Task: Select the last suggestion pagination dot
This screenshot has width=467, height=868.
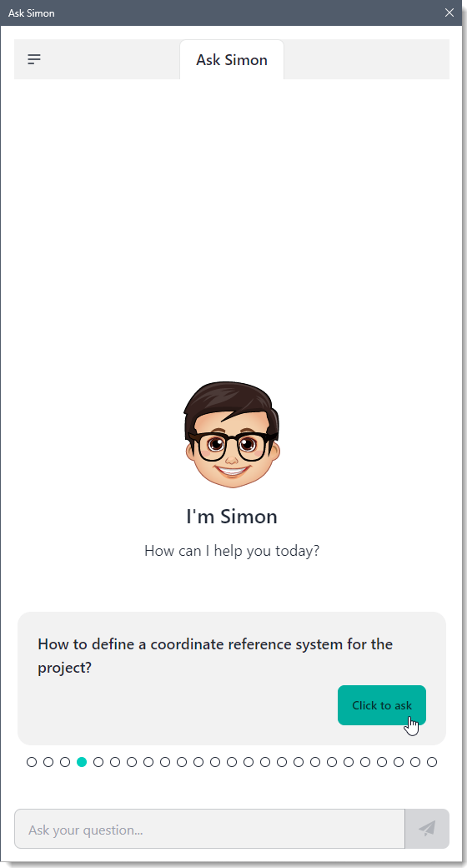Action: [432, 762]
